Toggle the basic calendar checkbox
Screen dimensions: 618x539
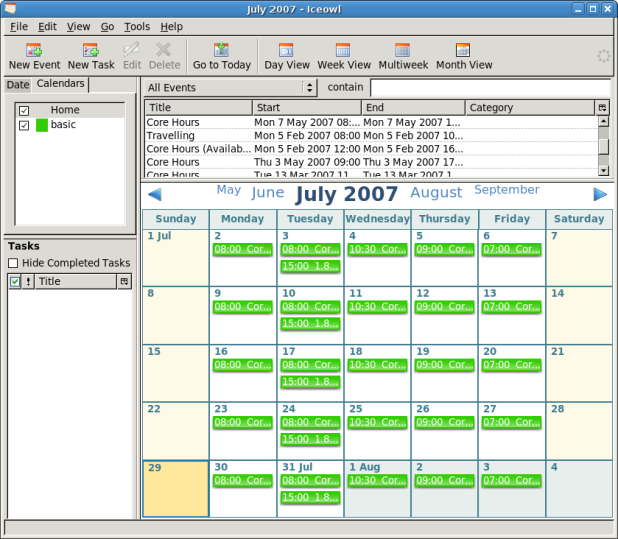tap(24, 125)
